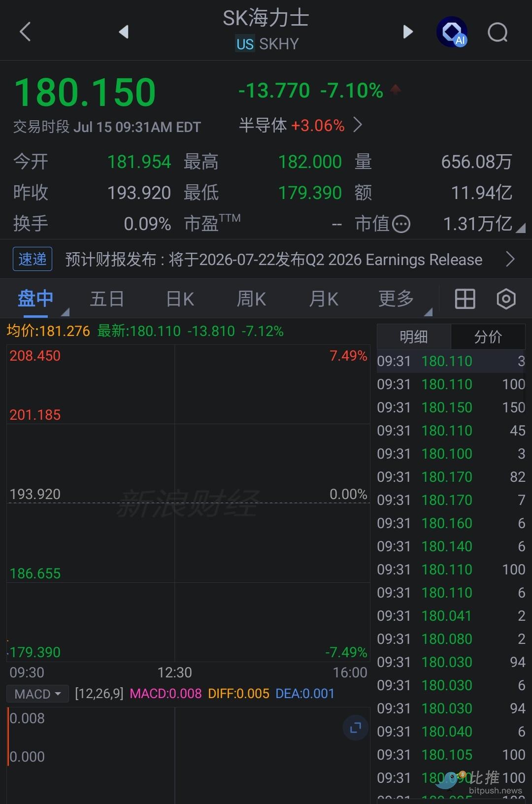Open chart settings hexagon icon
The height and width of the screenshot is (804, 532).
(x=506, y=299)
